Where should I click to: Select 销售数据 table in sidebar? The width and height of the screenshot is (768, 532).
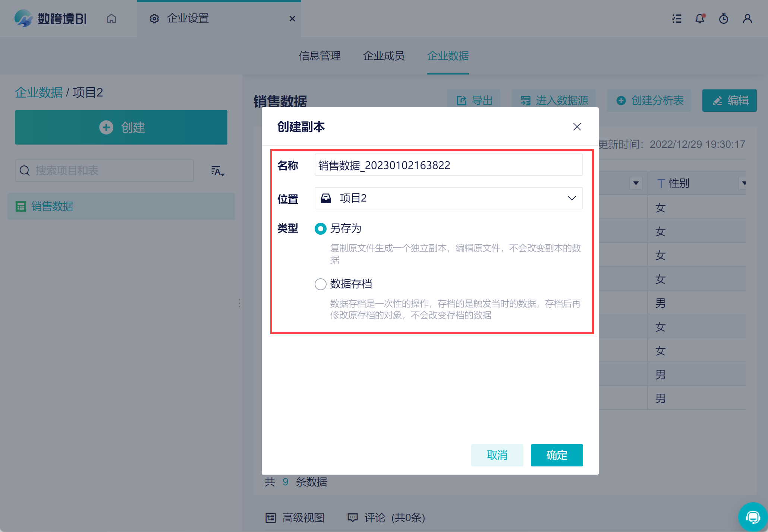[x=52, y=206]
